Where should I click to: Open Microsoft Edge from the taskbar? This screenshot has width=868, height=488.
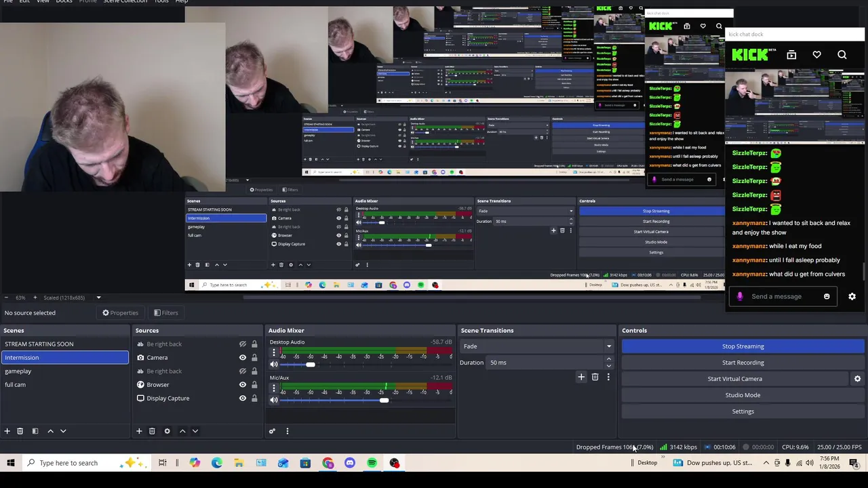pyautogui.click(x=217, y=463)
